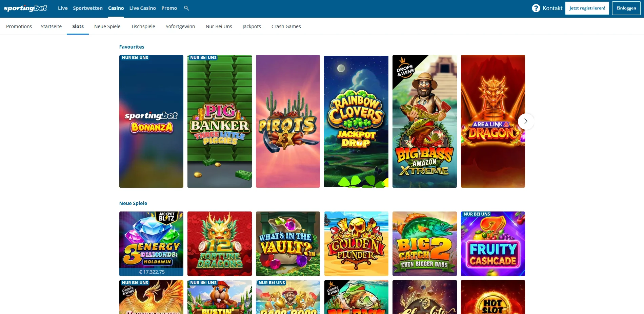Open the Live menu item
644x314 pixels.
(x=63, y=8)
